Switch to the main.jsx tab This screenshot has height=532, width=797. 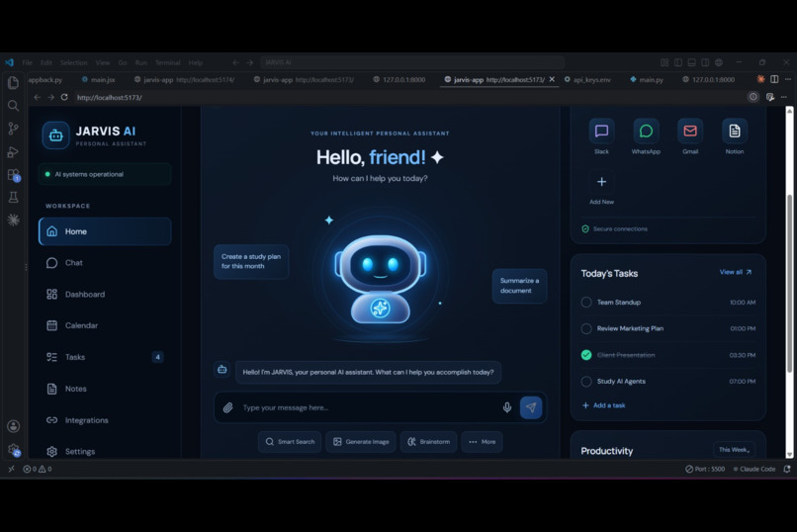pyautogui.click(x=99, y=80)
